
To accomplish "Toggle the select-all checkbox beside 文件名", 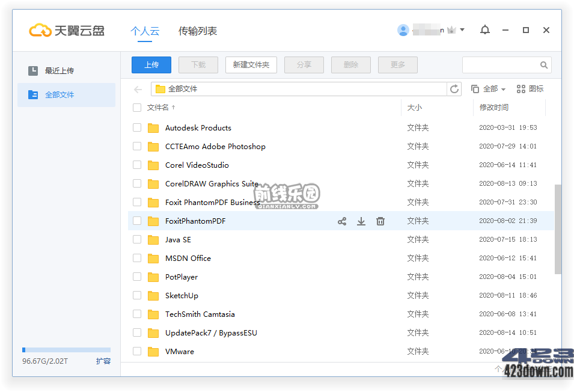I will [137, 108].
